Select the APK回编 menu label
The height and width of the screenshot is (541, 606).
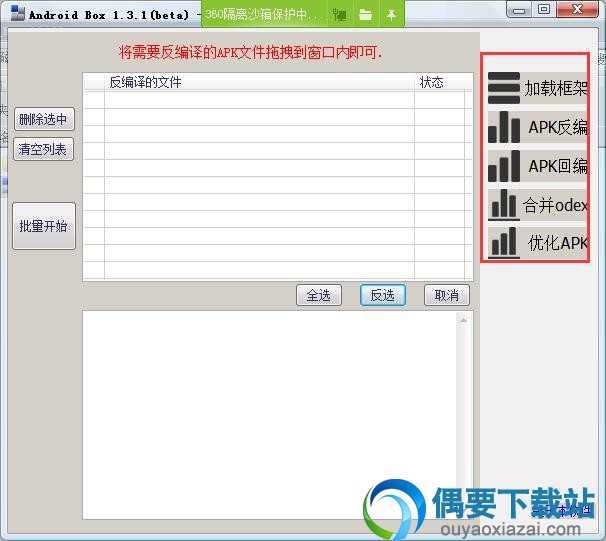558,166
